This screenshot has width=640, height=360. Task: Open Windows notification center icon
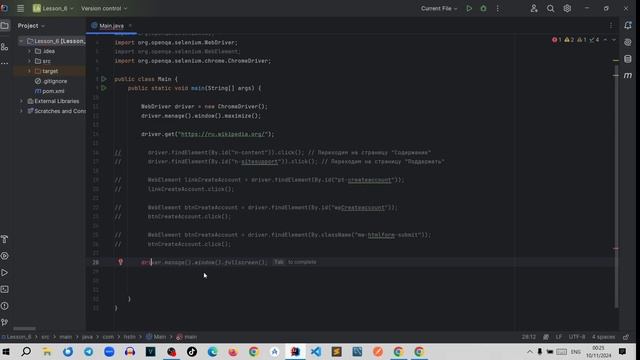point(622,351)
